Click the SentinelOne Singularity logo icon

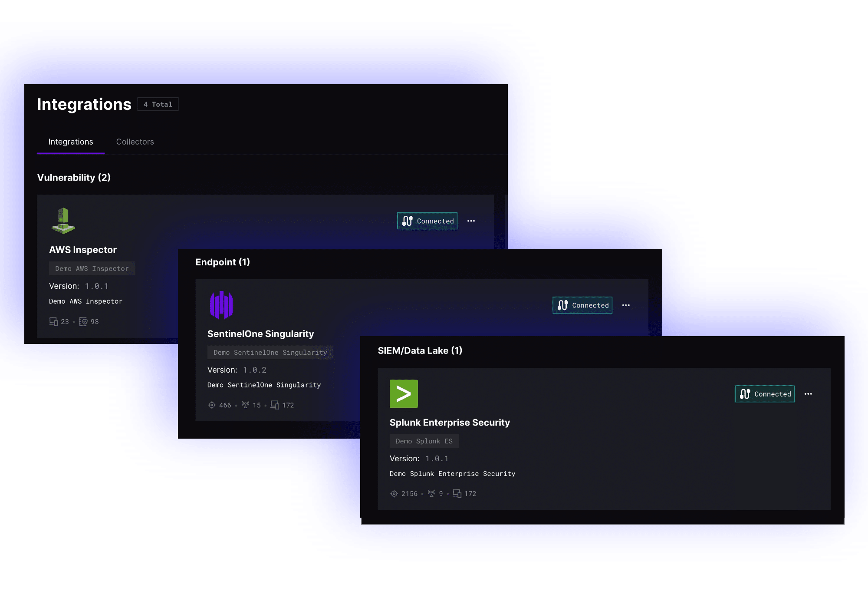[221, 305]
